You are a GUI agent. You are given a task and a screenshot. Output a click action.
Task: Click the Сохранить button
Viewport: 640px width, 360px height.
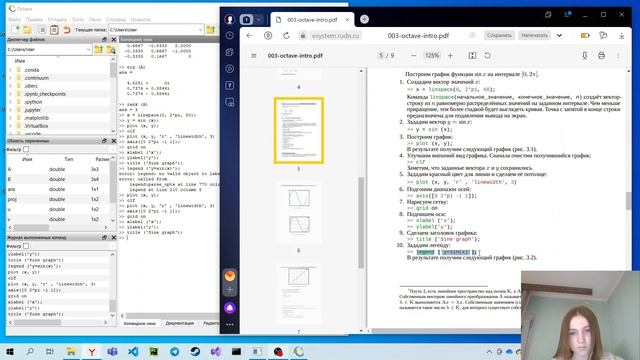tap(499, 36)
